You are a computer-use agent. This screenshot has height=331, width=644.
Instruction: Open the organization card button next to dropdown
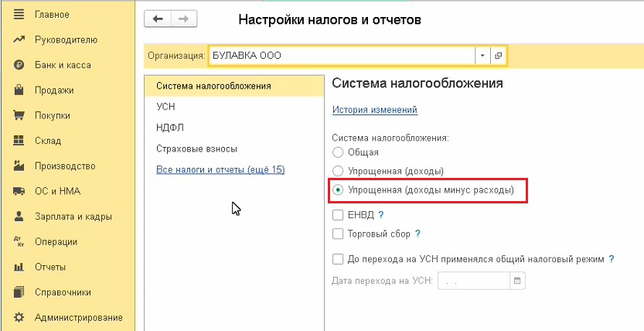point(499,56)
